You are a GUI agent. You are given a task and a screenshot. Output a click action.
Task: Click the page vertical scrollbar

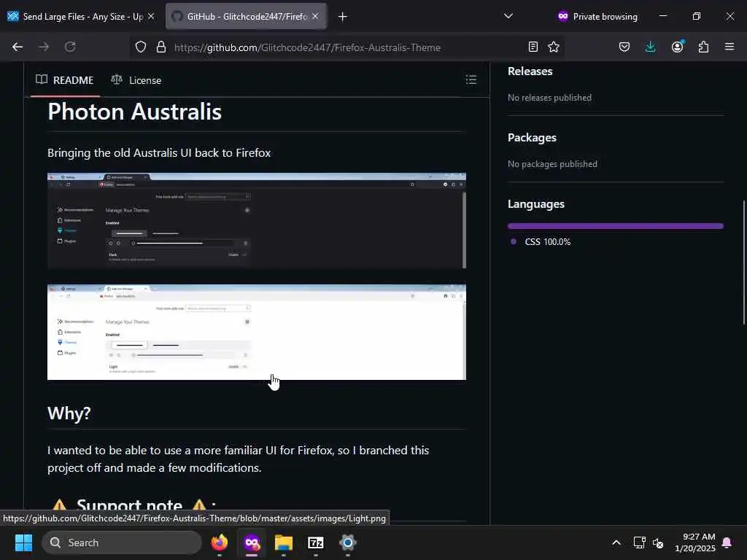coord(743,262)
